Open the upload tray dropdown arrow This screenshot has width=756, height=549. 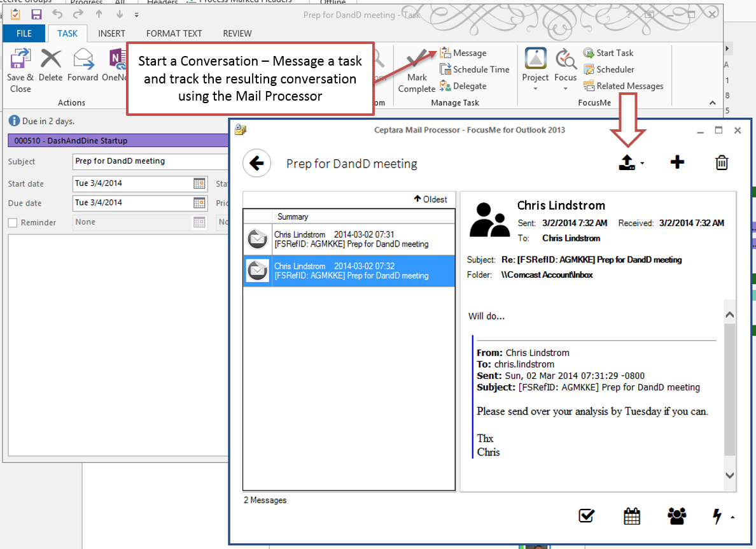(x=642, y=164)
